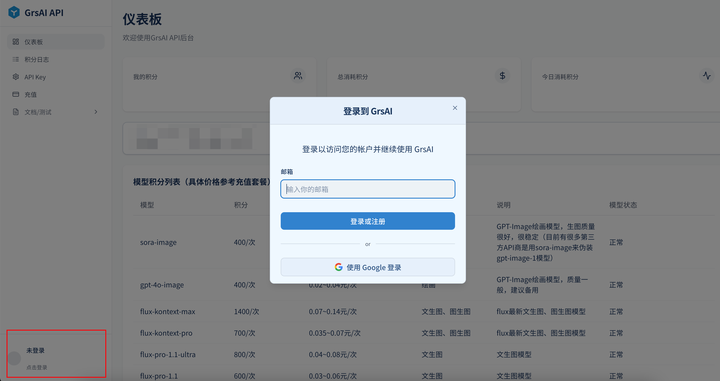This screenshot has width=720, height=381.
Task: Click the 积分 column header
Action: click(x=241, y=205)
